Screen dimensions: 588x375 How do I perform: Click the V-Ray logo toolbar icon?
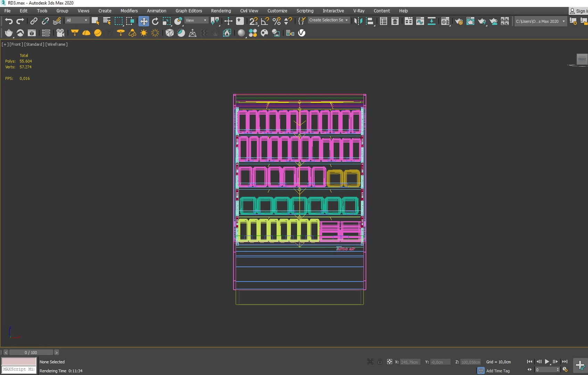click(x=302, y=33)
